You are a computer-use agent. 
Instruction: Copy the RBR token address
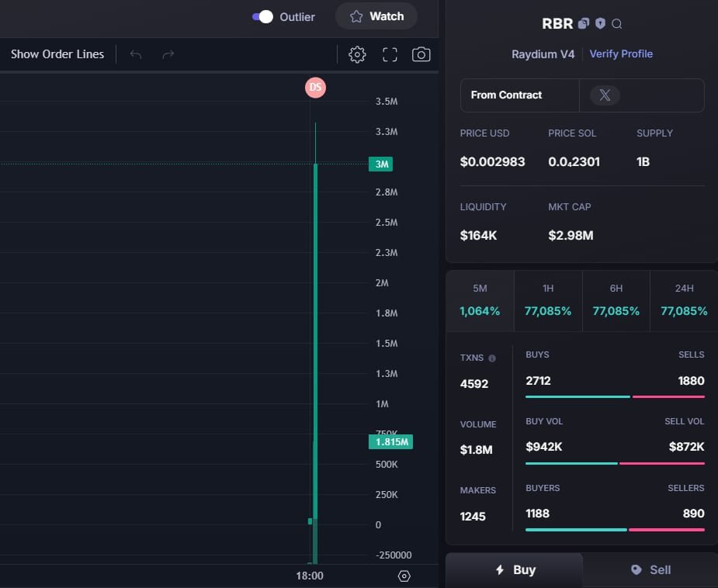click(x=584, y=23)
